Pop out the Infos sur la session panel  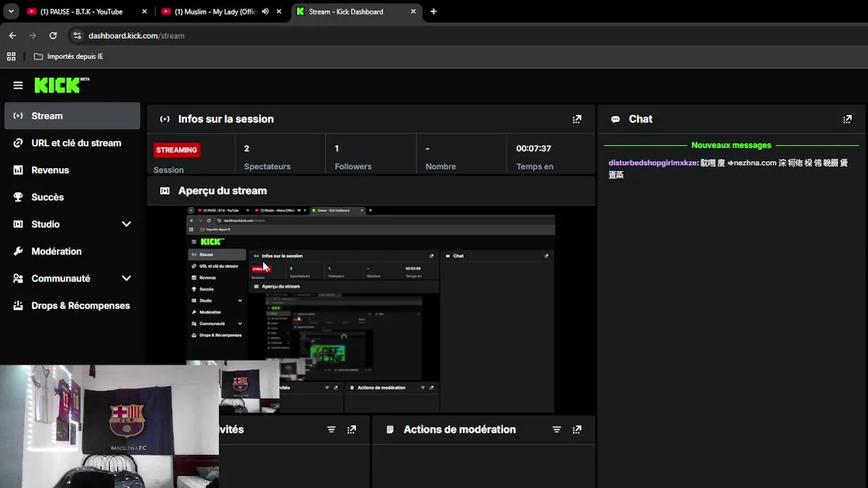[x=577, y=119]
